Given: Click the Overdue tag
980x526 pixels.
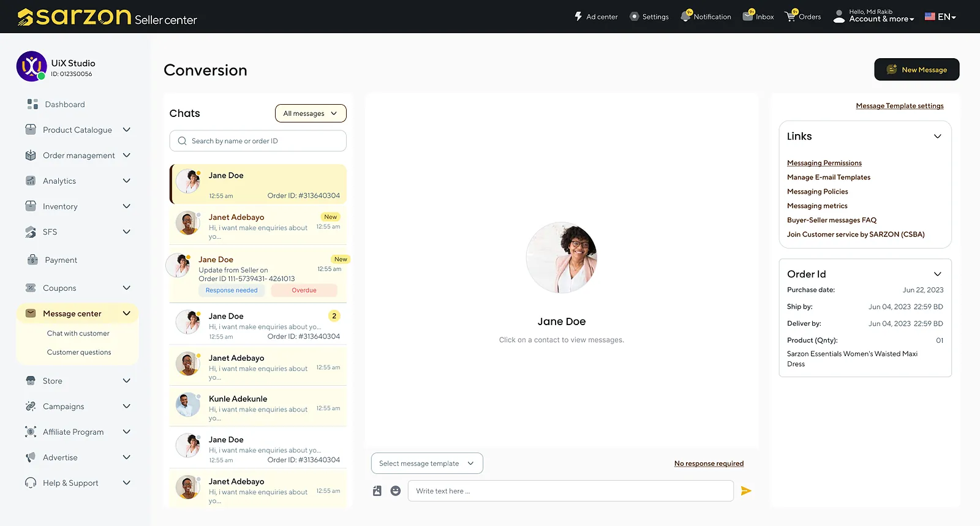Looking at the screenshot, I should 304,290.
